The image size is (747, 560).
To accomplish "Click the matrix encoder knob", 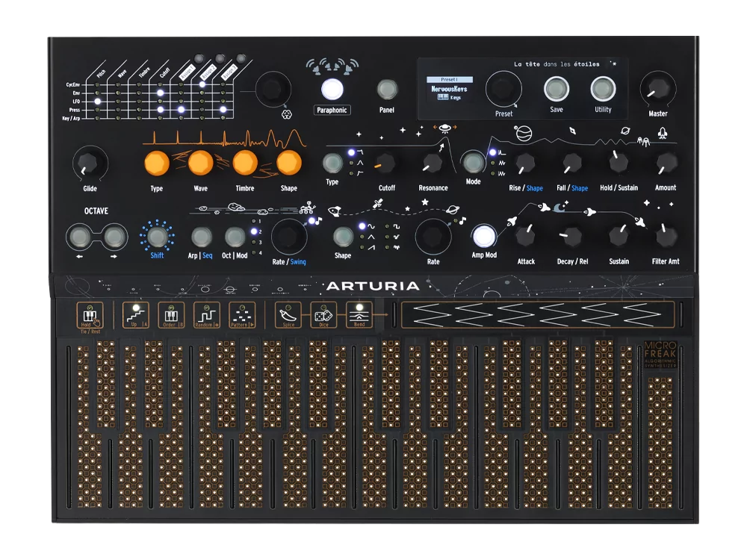I will click(x=273, y=89).
